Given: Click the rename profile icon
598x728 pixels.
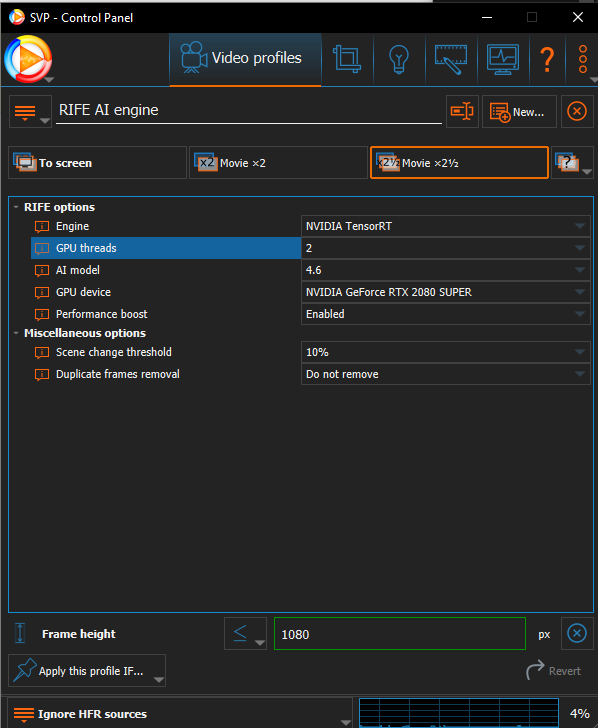Looking at the screenshot, I should pos(462,111).
